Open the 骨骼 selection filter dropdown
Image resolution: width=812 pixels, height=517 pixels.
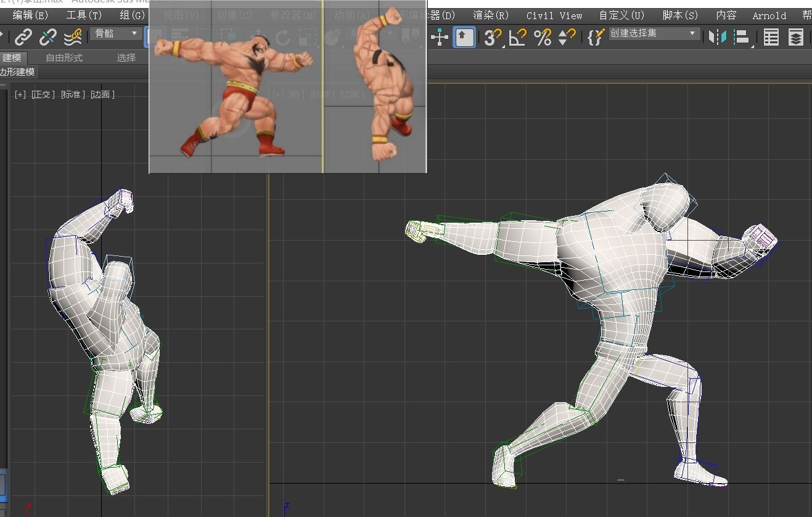[116, 34]
